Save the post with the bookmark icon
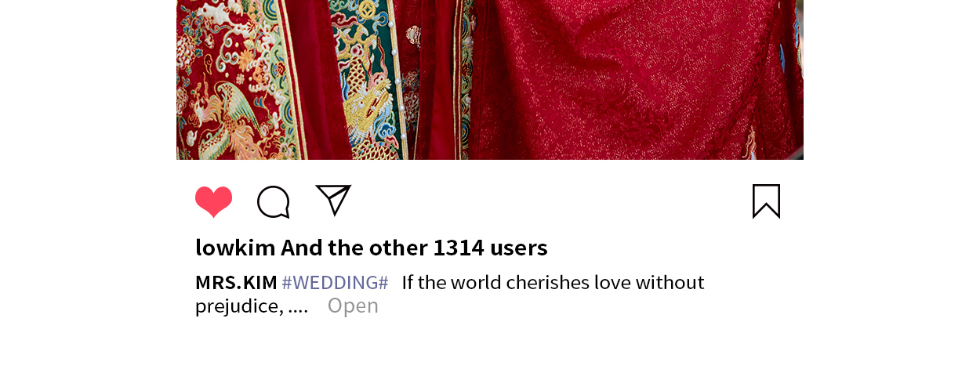Screen dimensions: 980x380 [x=766, y=201]
